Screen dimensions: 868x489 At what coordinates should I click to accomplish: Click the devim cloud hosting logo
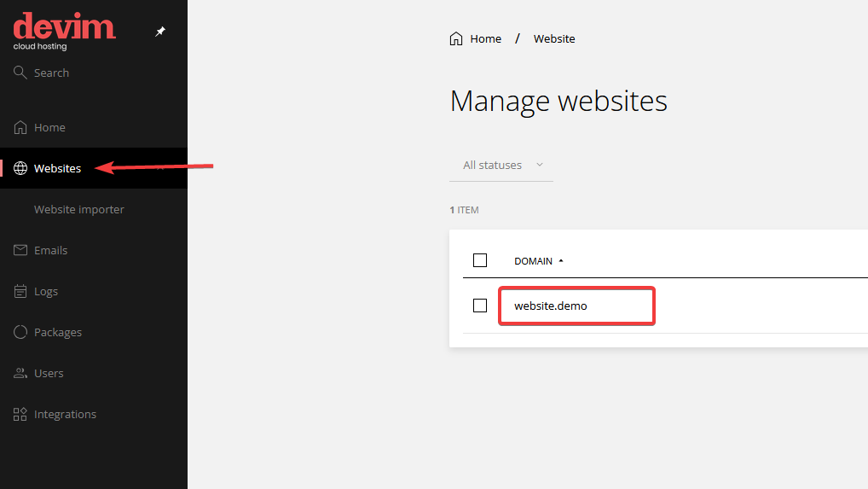64,30
